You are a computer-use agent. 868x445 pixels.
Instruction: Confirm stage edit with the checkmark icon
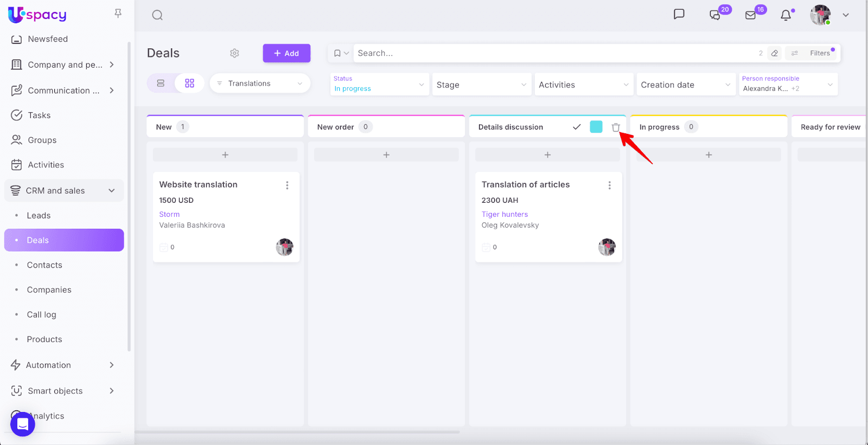coord(577,127)
